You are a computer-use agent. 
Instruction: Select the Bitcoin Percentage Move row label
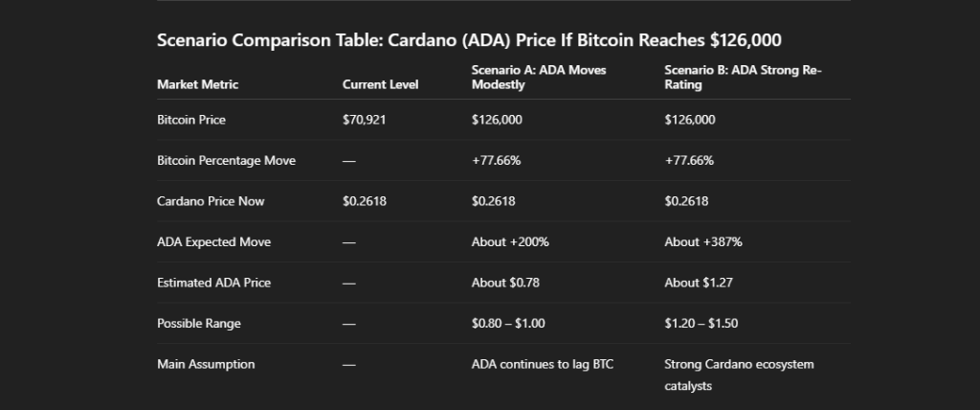pyautogui.click(x=226, y=160)
